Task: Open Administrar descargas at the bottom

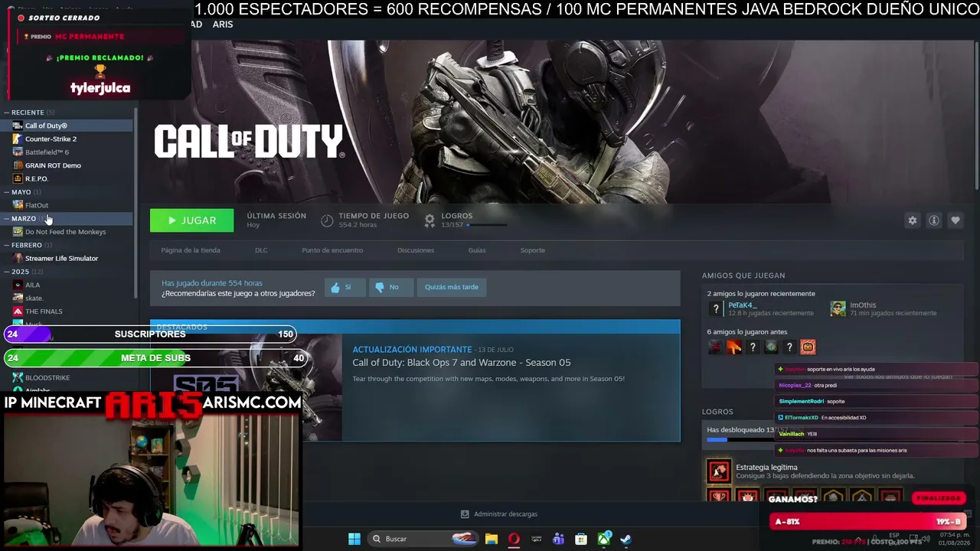Action: point(498,514)
